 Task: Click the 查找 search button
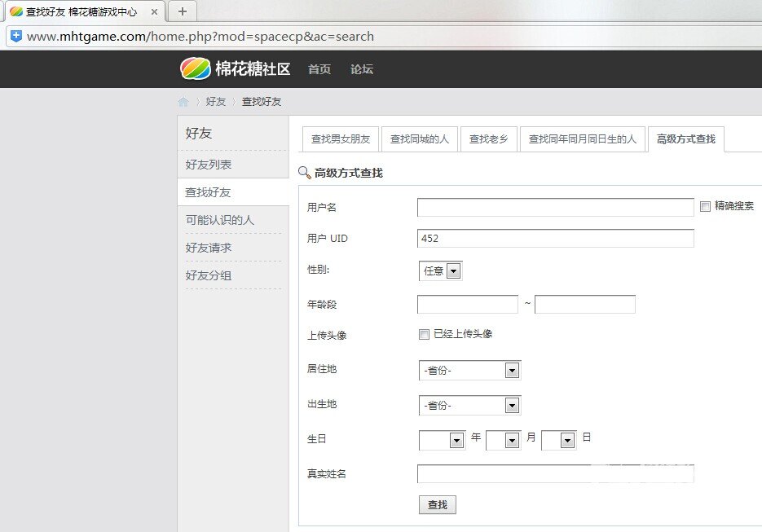[x=438, y=505]
